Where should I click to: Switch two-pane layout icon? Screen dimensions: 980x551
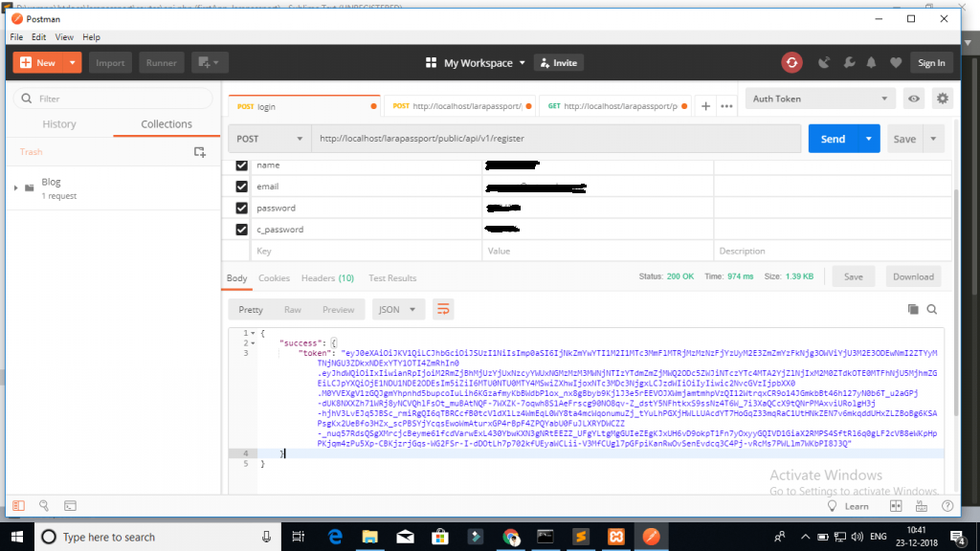tap(896, 506)
